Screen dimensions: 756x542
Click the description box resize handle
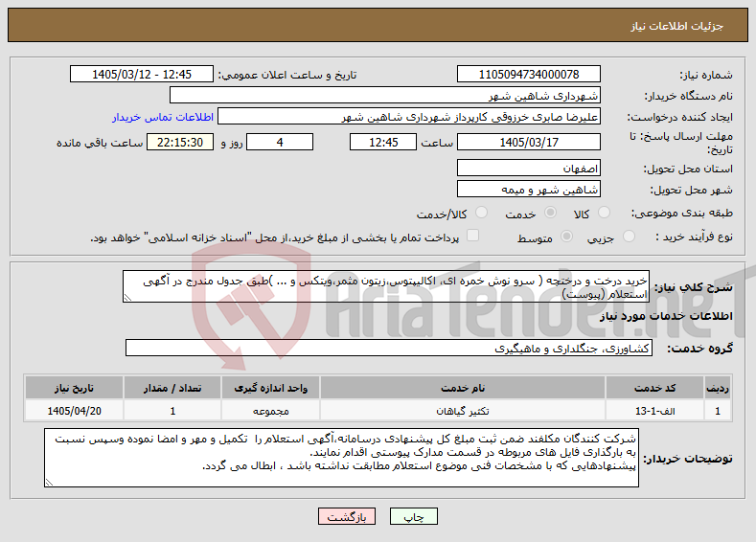[x=127, y=298]
